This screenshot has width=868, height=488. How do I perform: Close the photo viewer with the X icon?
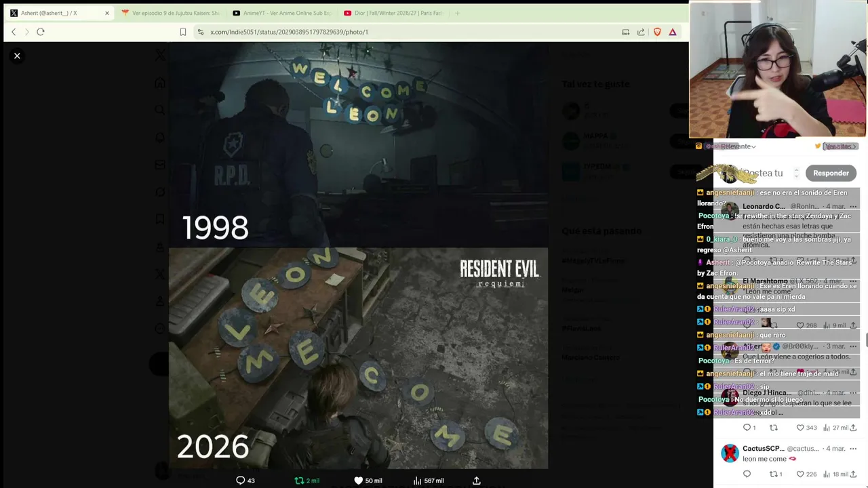tap(17, 56)
